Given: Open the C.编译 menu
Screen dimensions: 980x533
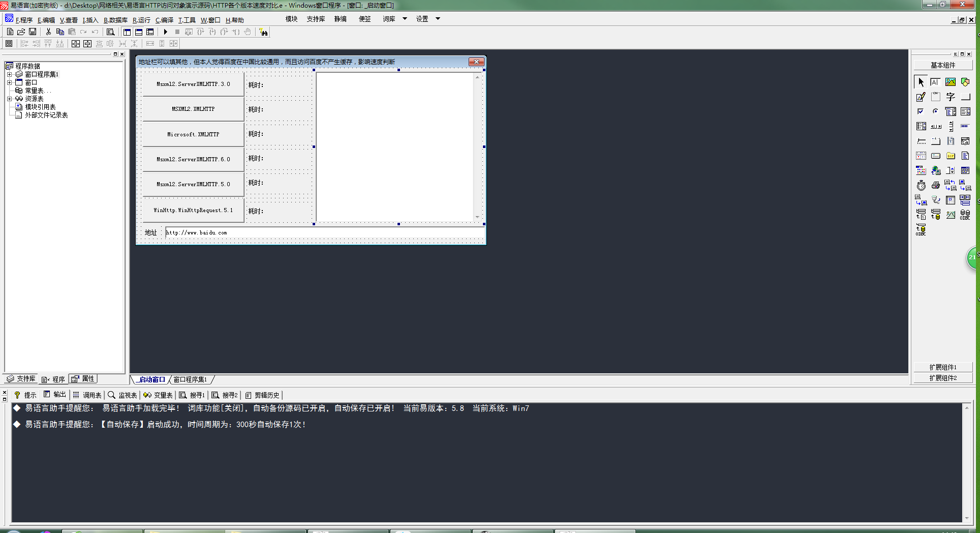Looking at the screenshot, I should tap(164, 20).
